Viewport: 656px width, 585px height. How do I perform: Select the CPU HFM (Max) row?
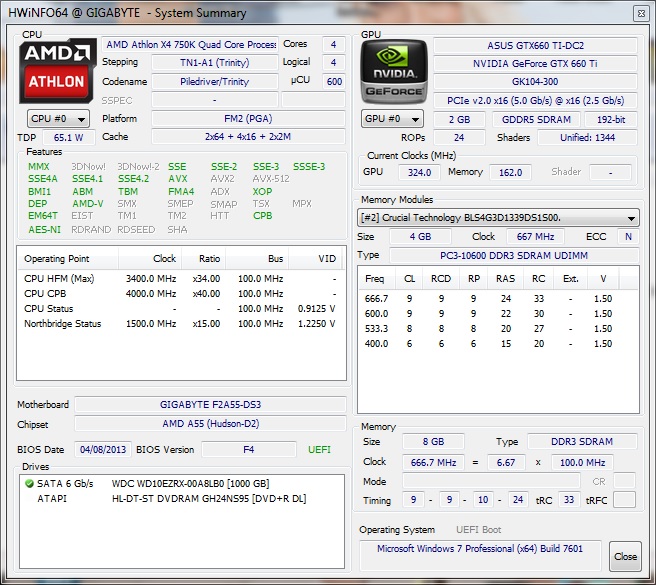(180, 279)
